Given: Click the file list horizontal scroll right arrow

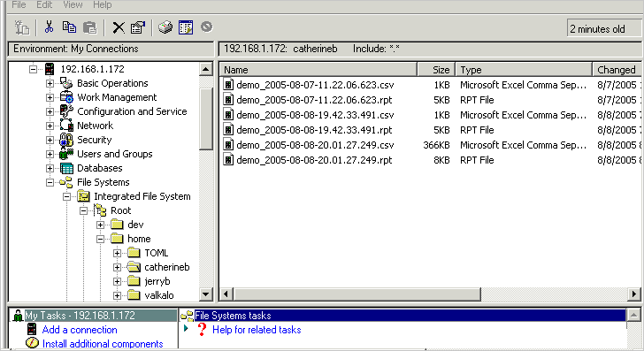Looking at the screenshot, I should [x=634, y=294].
